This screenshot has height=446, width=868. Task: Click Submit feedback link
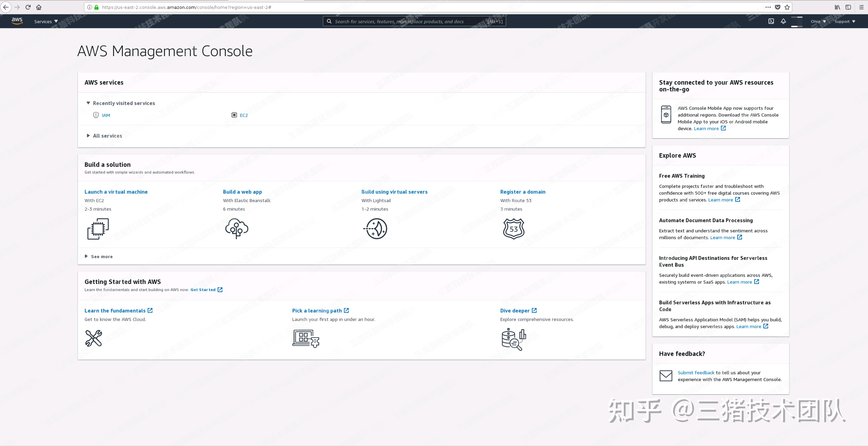tap(696, 372)
